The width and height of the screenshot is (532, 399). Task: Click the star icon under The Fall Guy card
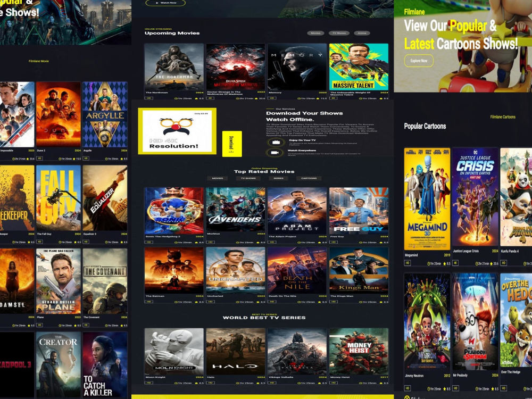click(x=75, y=242)
